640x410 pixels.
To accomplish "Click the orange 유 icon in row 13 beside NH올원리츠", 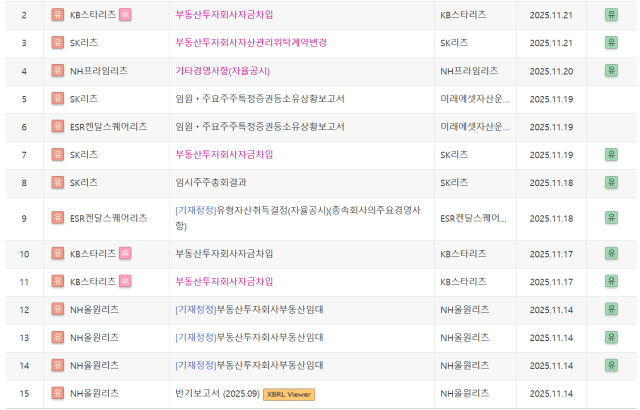I will point(58,337).
